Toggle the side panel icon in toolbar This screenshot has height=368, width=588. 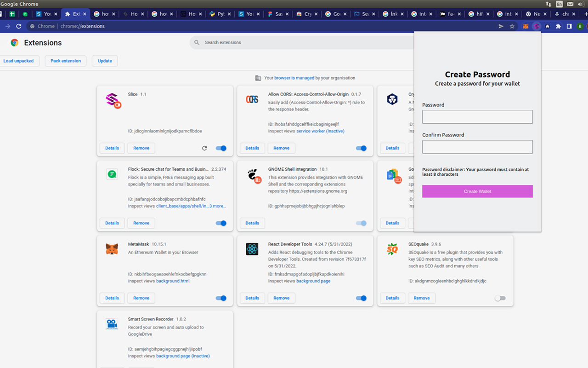569,26
